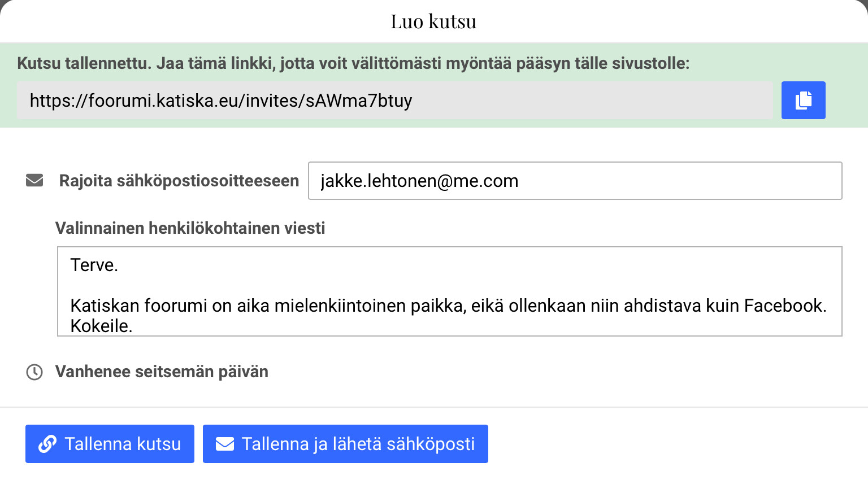
Task: Select the generated invite URL field
Action: click(394, 101)
